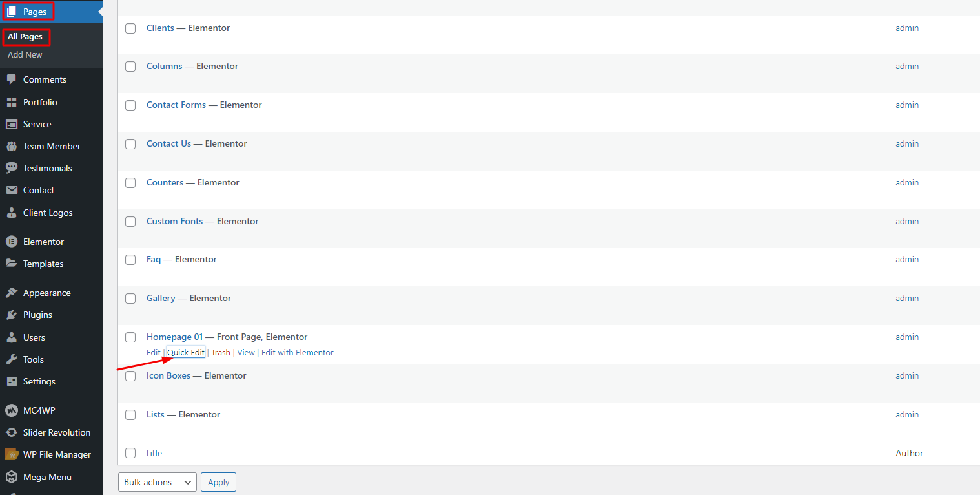This screenshot has height=495, width=980.
Task: Click the Contact envelope icon
Action: (x=11, y=190)
